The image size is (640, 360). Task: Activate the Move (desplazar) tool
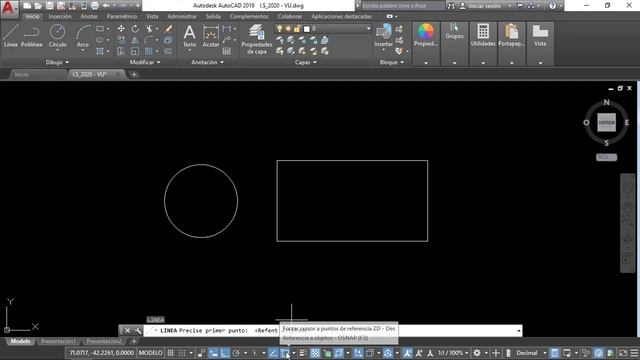pos(121,29)
